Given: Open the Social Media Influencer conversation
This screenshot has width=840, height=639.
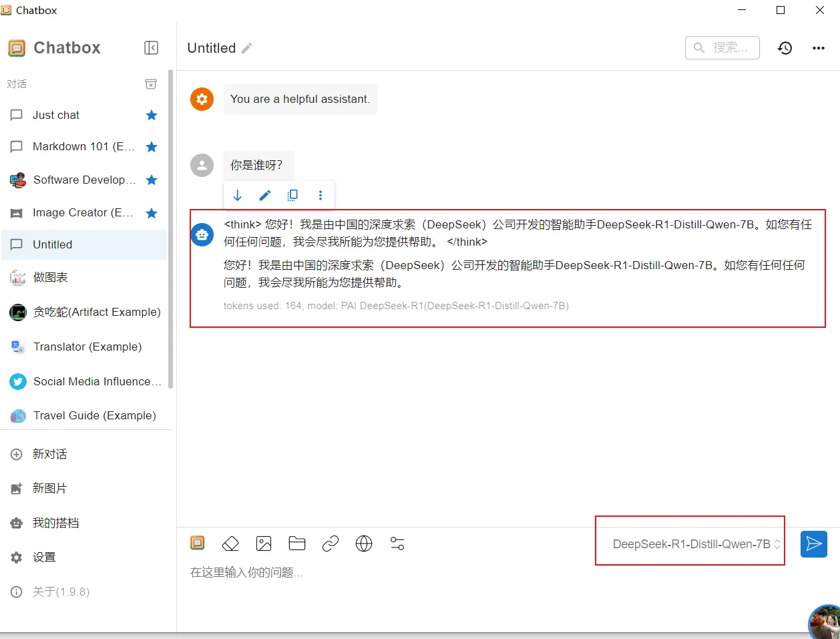Looking at the screenshot, I should 84,381.
